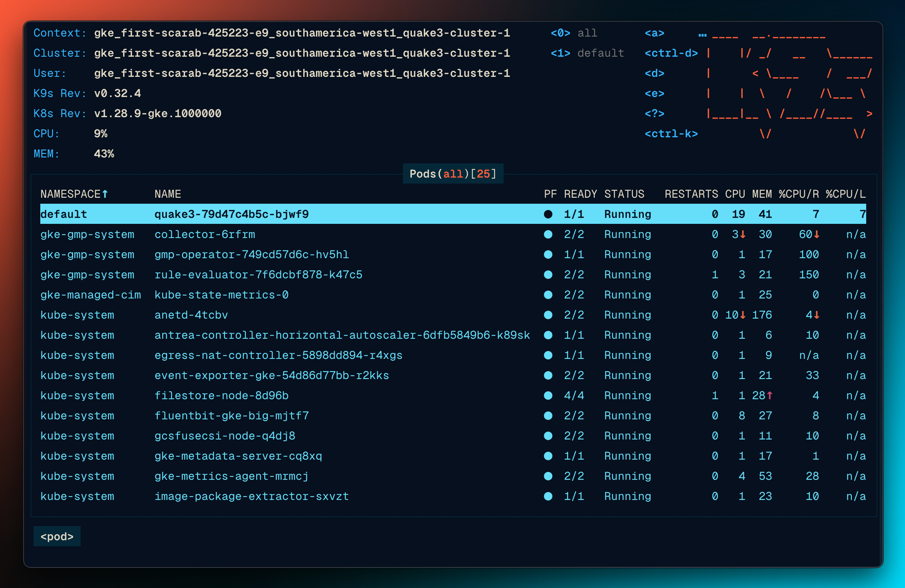Click the %CPU/R column header
Screen dimensions: 905x588
click(799, 194)
